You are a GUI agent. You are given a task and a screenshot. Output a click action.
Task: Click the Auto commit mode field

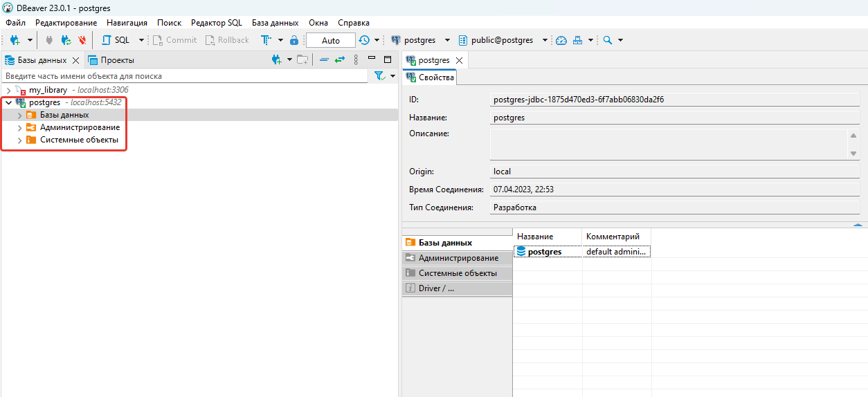pos(330,40)
